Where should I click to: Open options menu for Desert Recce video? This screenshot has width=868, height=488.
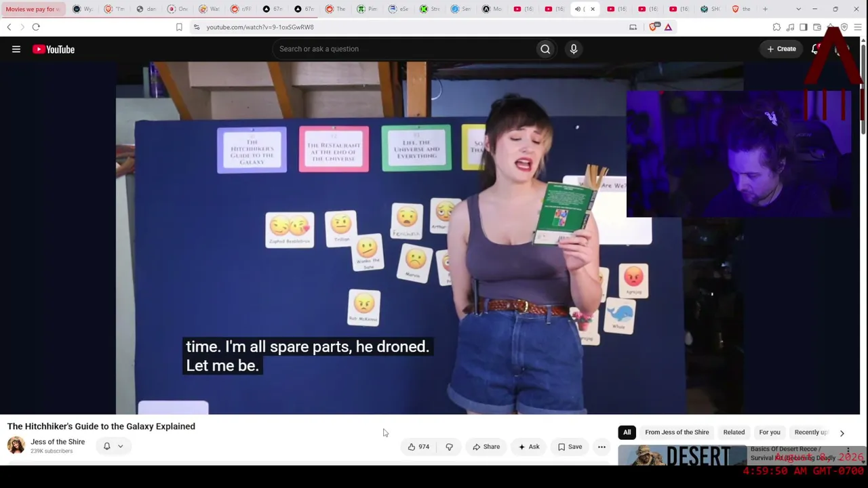(848, 451)
